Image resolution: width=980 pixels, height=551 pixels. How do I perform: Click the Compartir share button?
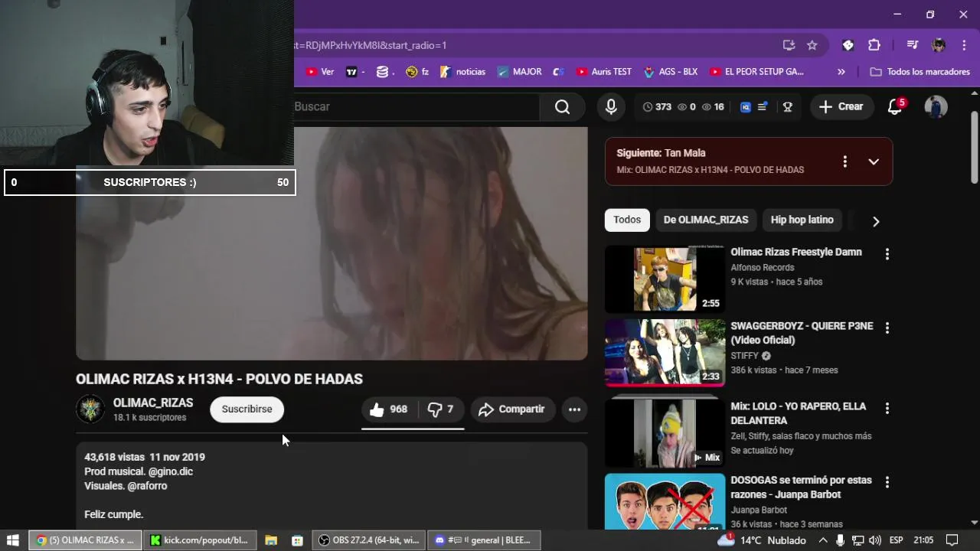(511, 409)
